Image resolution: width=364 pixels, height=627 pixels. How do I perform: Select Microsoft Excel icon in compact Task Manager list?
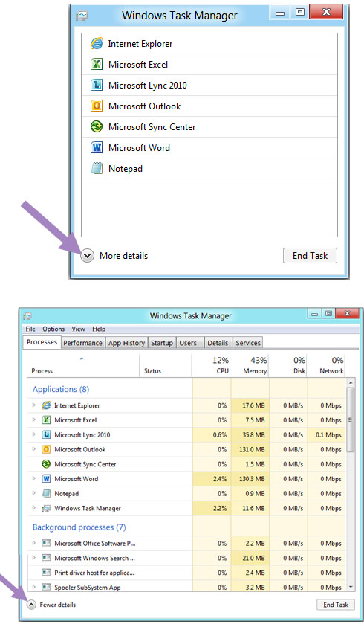97,64
